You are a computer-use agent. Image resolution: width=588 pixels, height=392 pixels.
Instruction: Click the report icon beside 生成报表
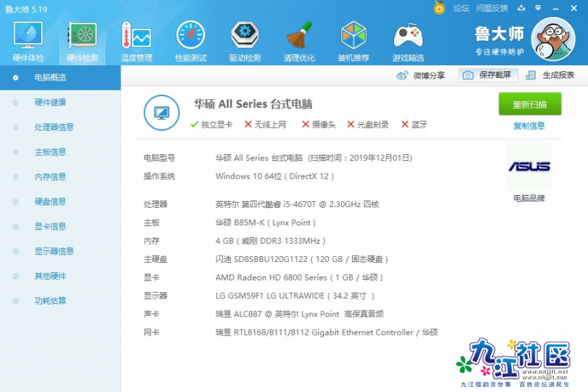[531, 76]
